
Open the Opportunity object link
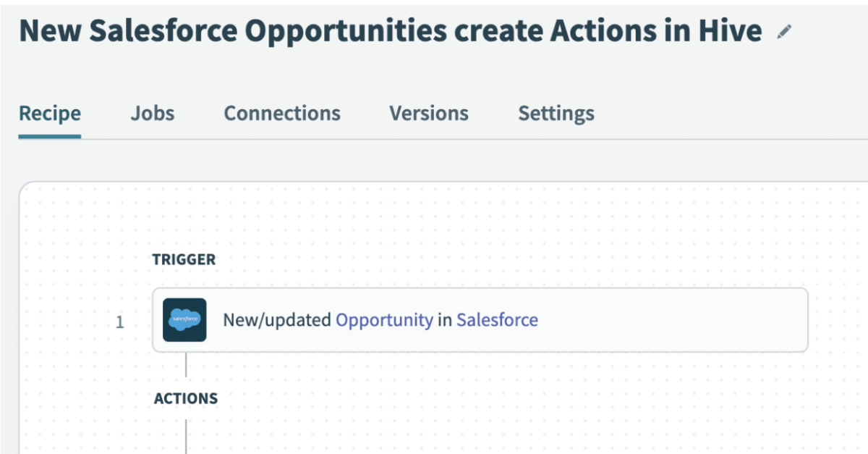click(x=383, y=319)
